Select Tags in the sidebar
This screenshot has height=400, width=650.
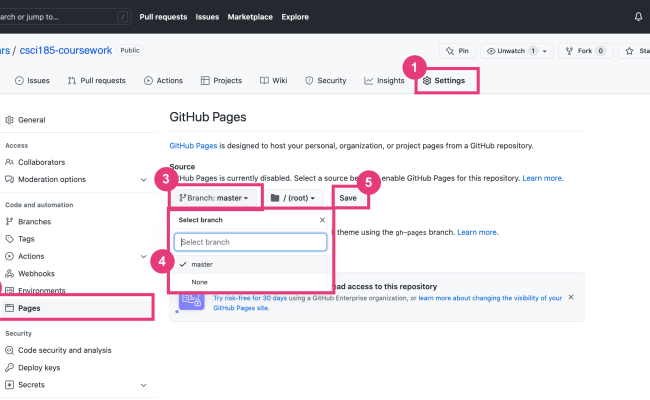[x=26, y=239]
